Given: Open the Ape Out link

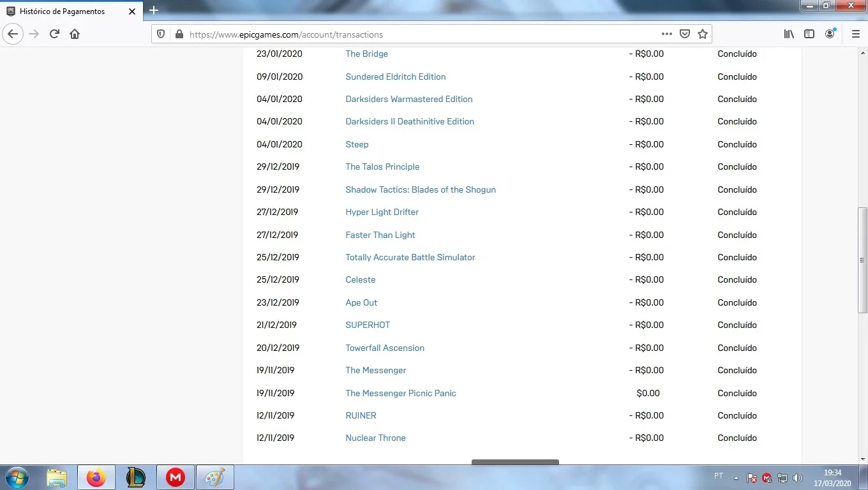Looking at the screenshot, I should pyautogui.click(x=361, y=302).
